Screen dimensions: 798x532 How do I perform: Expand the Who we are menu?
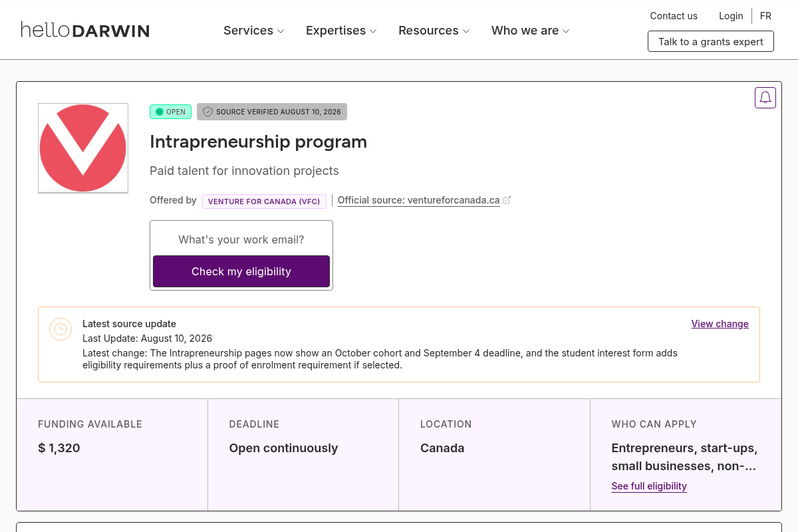pos(531,31)
